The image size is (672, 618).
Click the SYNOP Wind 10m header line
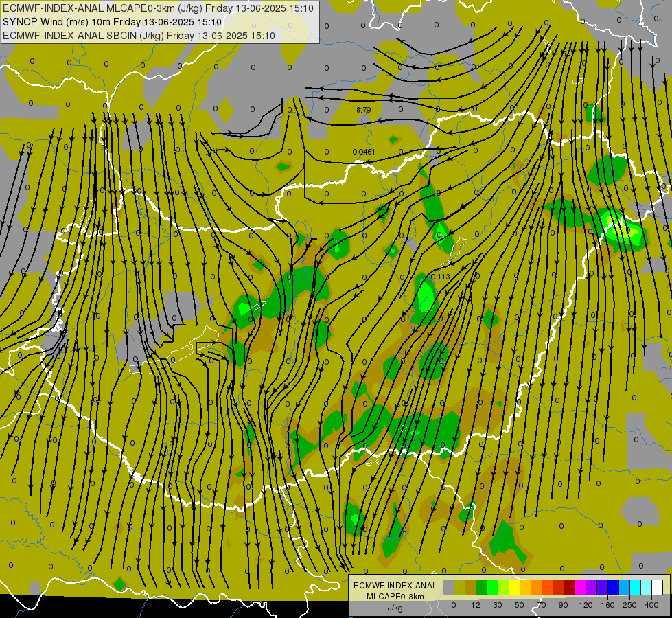coord(113,22)
